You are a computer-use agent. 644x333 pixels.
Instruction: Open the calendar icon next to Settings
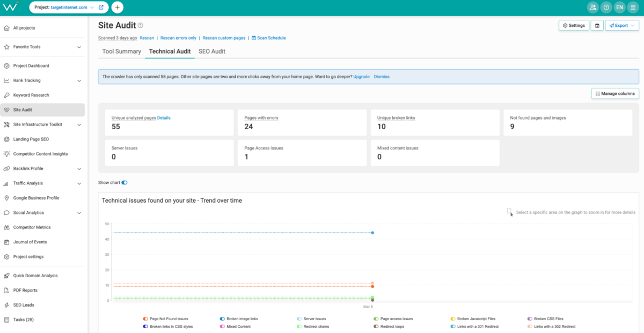pyautogui.click(x=597, y=25)
